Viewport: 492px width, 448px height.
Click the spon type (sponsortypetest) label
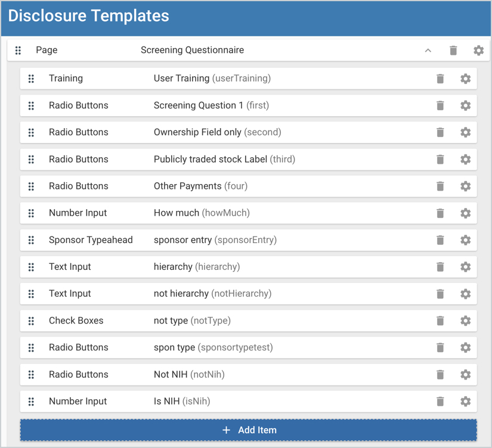(213, 347)
